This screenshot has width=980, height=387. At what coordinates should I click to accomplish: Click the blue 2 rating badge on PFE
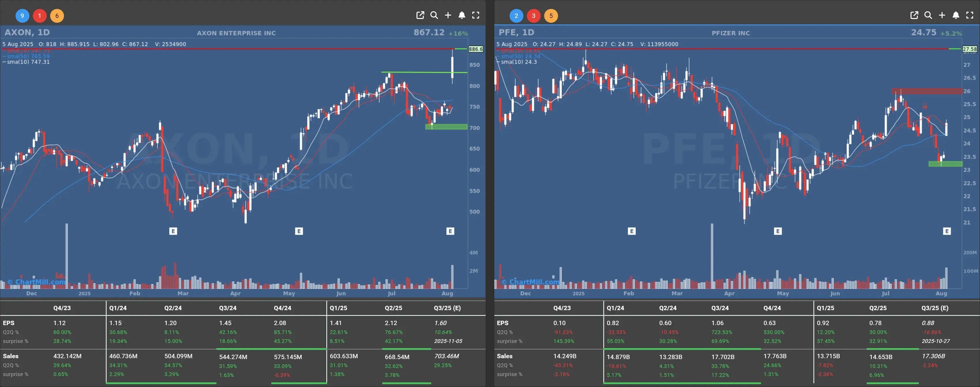(x=516, y=16)
